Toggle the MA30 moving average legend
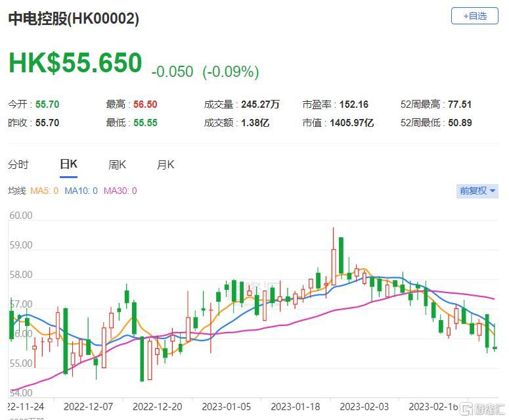Viewport: 509px width, 420px height. click(x=120, y=191)
